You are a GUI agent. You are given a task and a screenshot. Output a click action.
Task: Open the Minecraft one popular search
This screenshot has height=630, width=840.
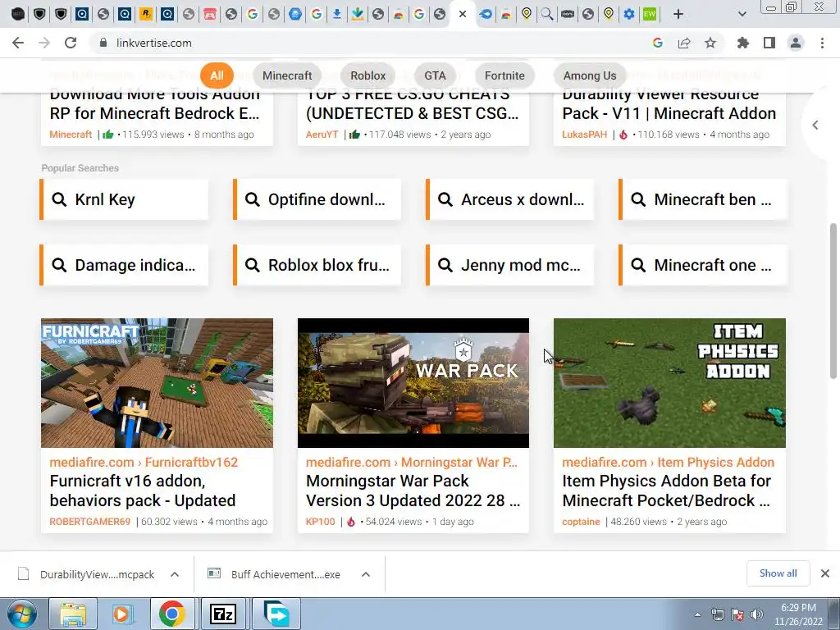tap(703, 265)
